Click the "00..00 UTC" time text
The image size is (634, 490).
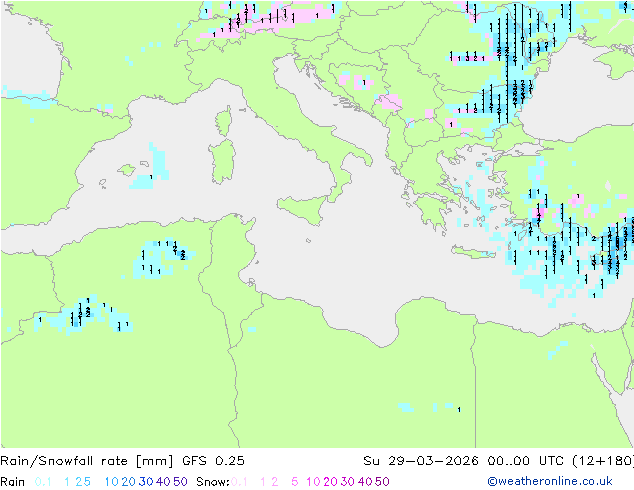coord(528,461)
